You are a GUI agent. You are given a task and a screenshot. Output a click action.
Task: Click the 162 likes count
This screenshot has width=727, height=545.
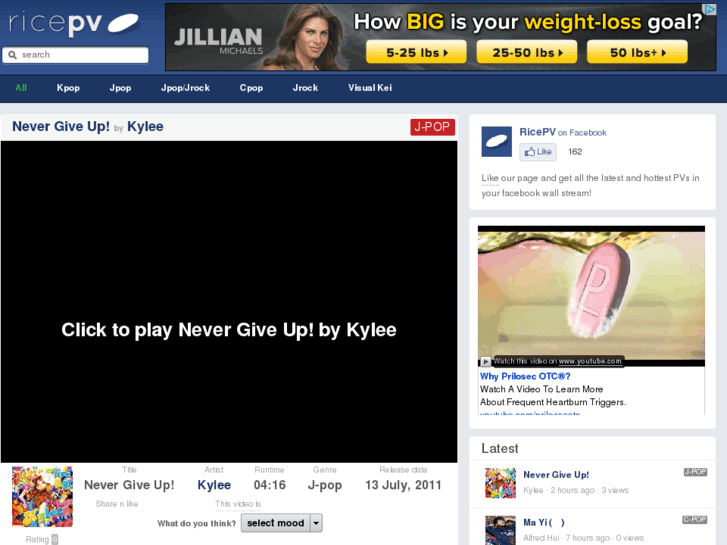(575, 152)
